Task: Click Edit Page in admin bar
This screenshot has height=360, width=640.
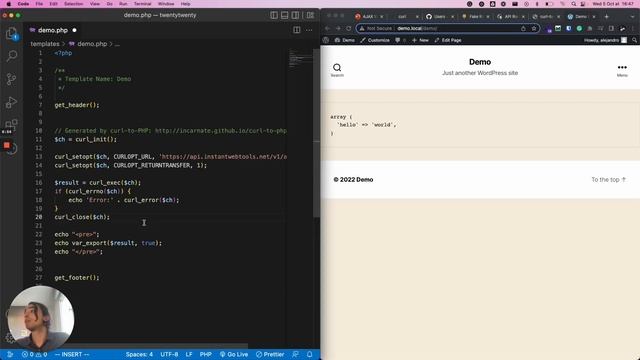Action: click(x=448, y=40)
